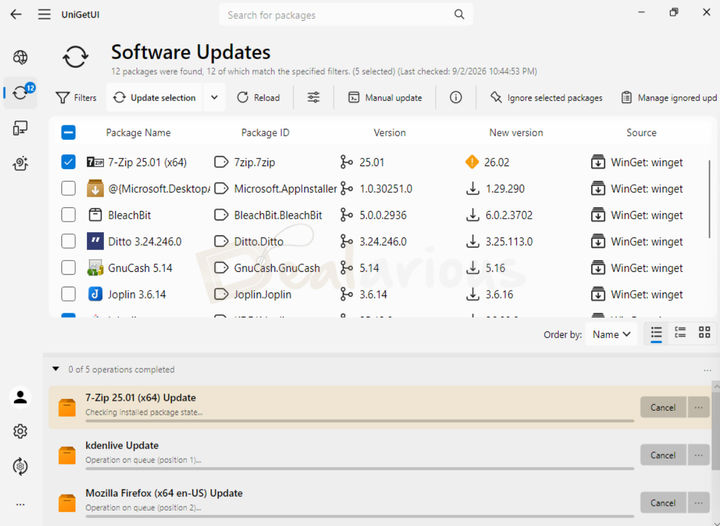Image resolution: width=720 pixels, height=526 pixels.
Task: Click Update selection button
Action: [x=155, y=97]
